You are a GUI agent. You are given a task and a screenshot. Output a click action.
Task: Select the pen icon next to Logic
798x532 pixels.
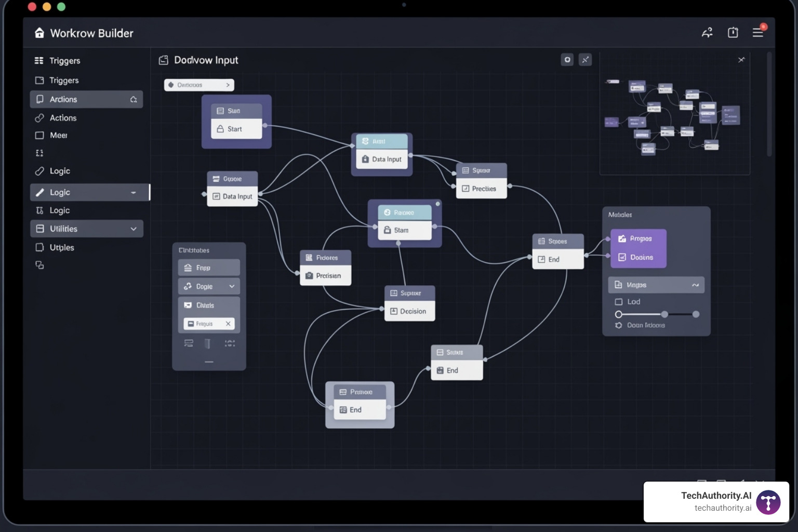coord(39,192)
